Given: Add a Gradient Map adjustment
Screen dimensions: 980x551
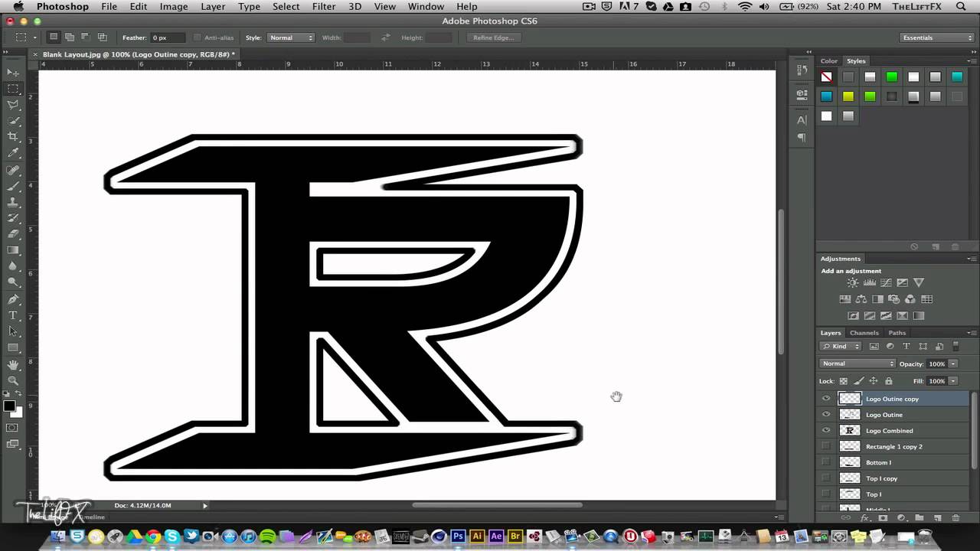Looking at the screenshot, I should (919, 315).
